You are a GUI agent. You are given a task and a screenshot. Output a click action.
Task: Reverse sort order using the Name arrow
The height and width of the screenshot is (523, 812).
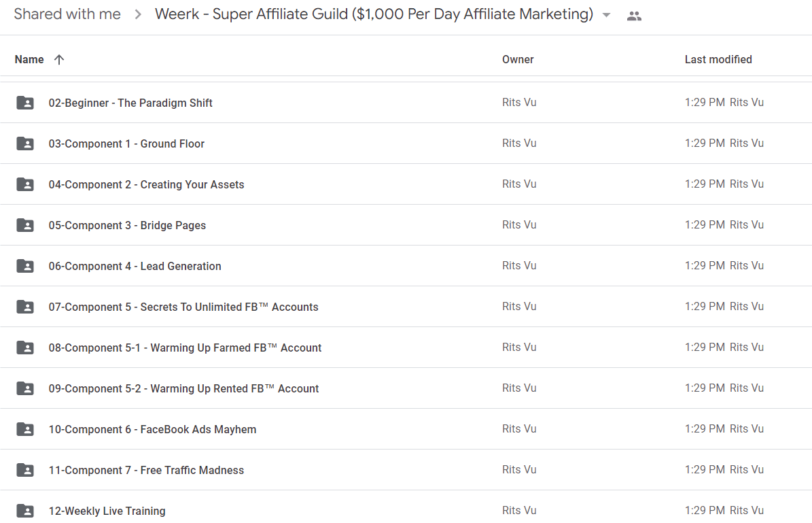pos(59,60)
